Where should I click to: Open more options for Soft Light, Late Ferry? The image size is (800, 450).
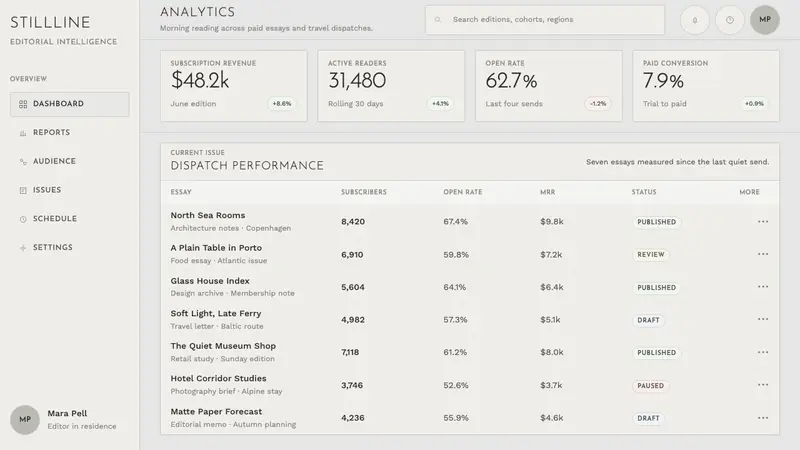[763, 319]
